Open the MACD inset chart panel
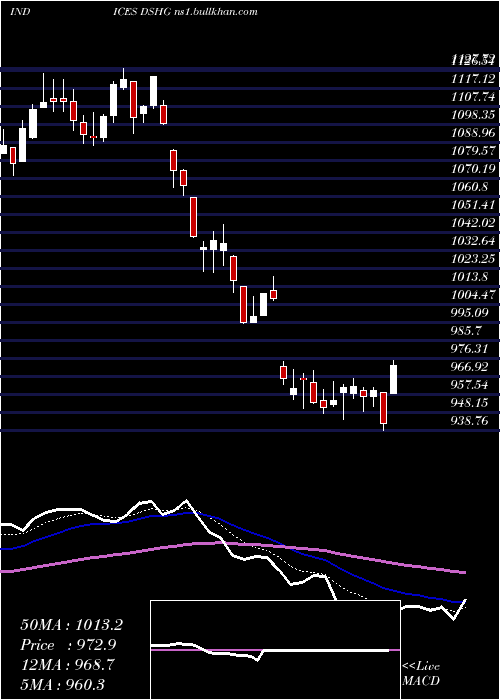Viewport: 500px width, 700px height. [275, 650]
